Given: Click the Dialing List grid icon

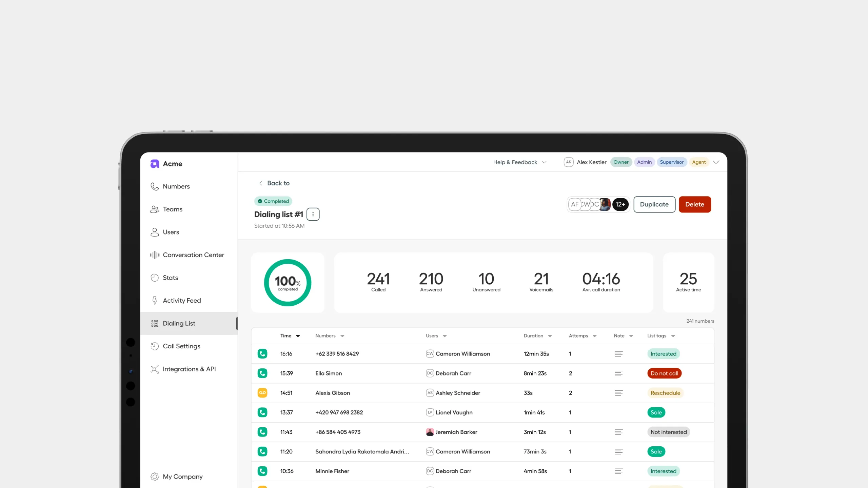Looking at the screenshot, I should 155,323.
